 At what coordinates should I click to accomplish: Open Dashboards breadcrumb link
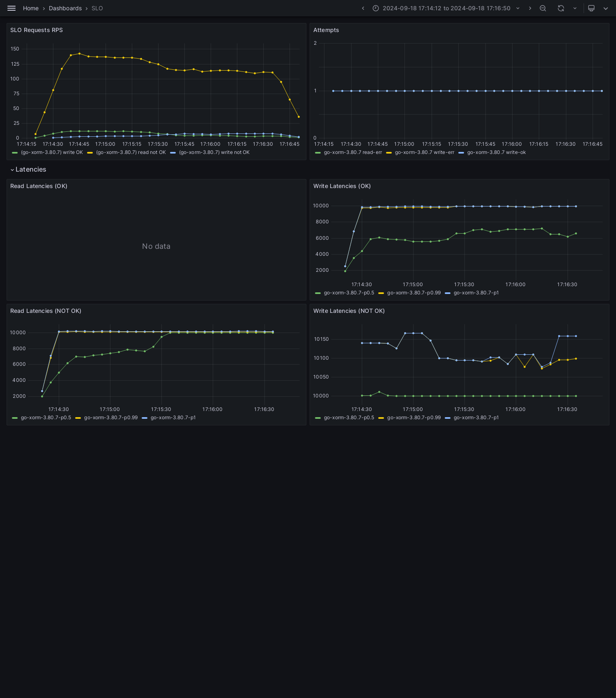click(65, 8)
